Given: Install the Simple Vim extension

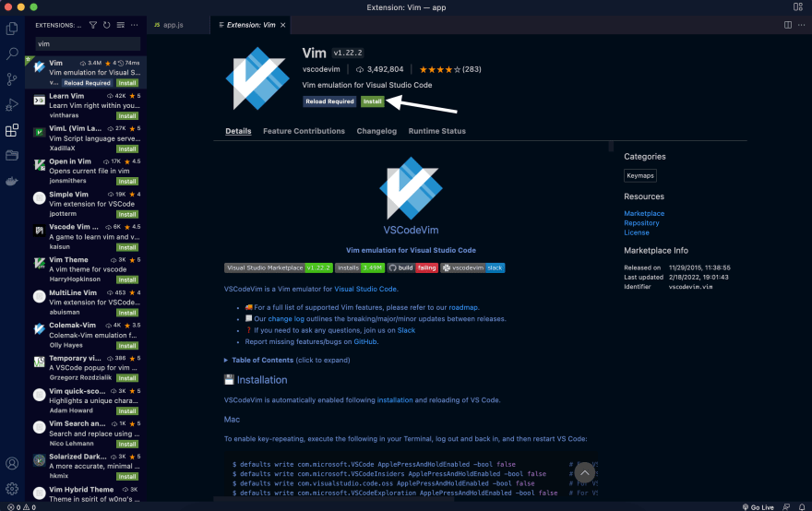Looking at the screenshot, I should pos(127,214).
